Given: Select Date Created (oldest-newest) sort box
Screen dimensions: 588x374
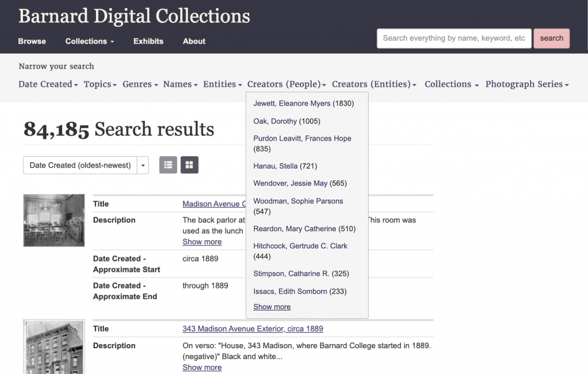Looking at the screenshot, I should 80,165.
